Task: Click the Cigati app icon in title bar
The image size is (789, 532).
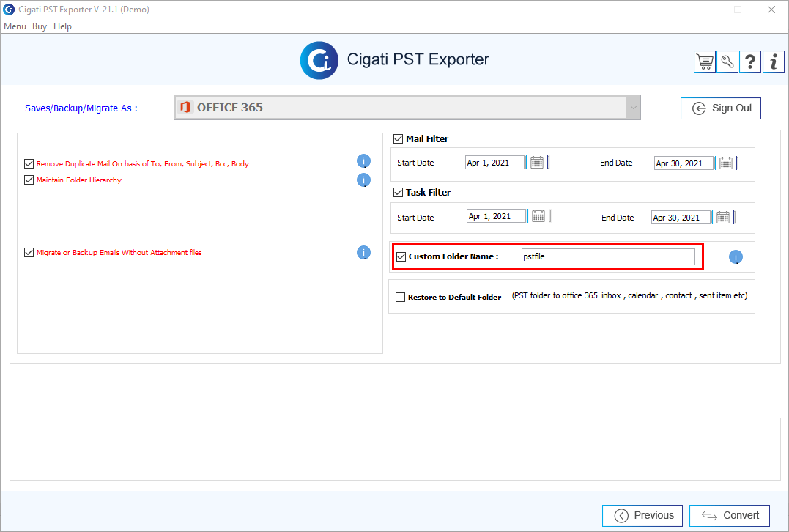Action: tap(9, 9)
